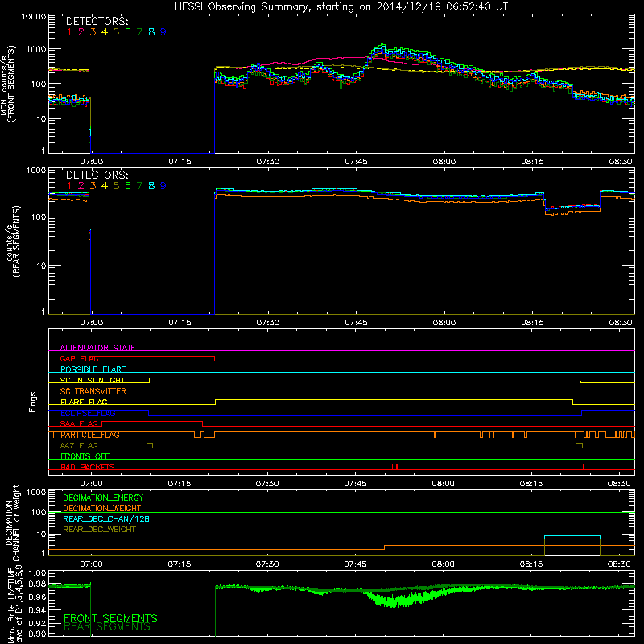Viewport: 644px width, 644px height.
Task: Click cyan detector 8 in front segments legend
Action: tap(151, 32)
